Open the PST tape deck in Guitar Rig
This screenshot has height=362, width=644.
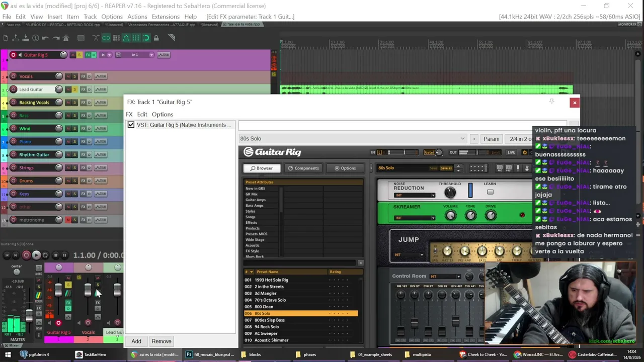click(508, 168)
